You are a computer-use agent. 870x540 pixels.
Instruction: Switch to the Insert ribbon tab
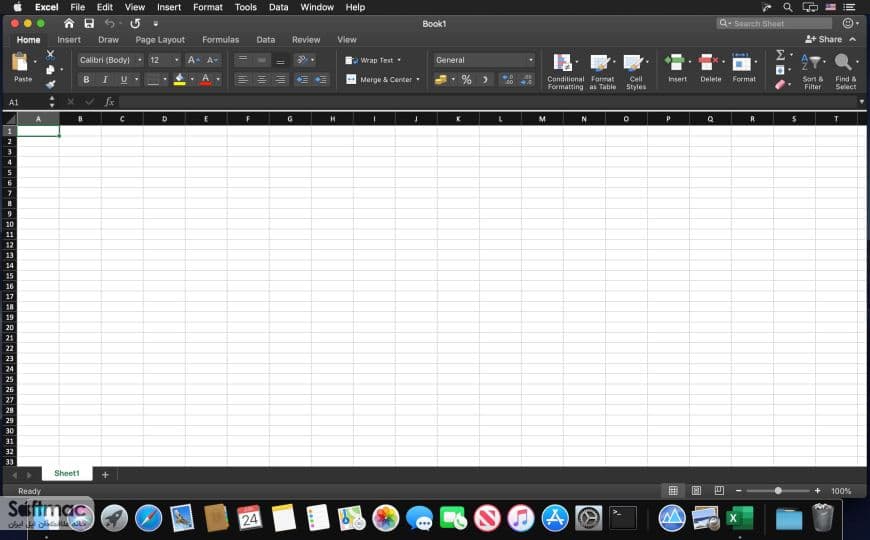pos(69,40)
